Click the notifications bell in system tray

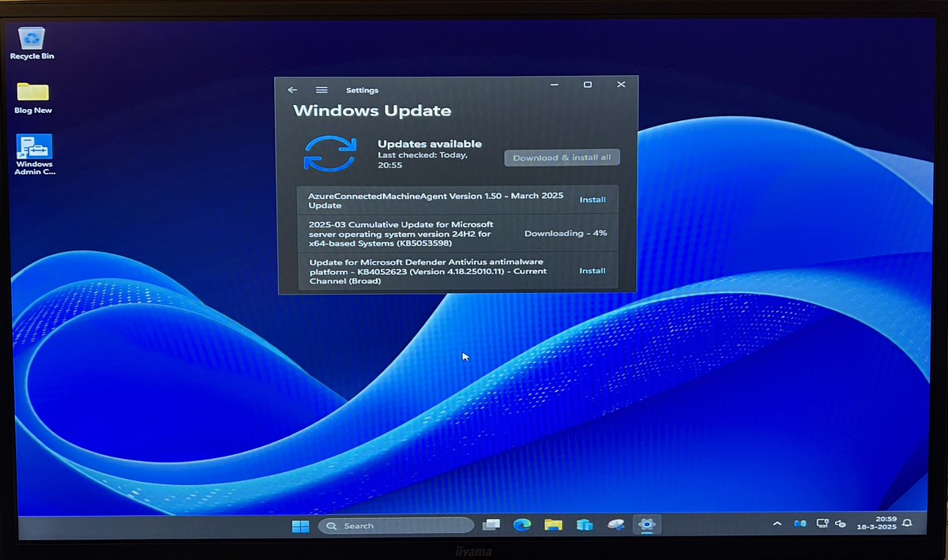[x=907, y=524]
